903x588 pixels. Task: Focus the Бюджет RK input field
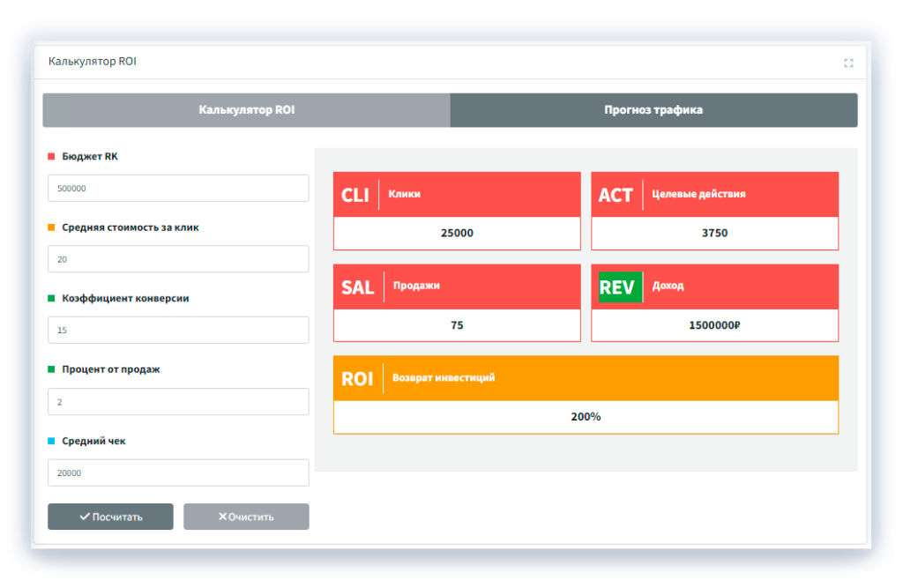pyautogui.click(x=178, y=188)
